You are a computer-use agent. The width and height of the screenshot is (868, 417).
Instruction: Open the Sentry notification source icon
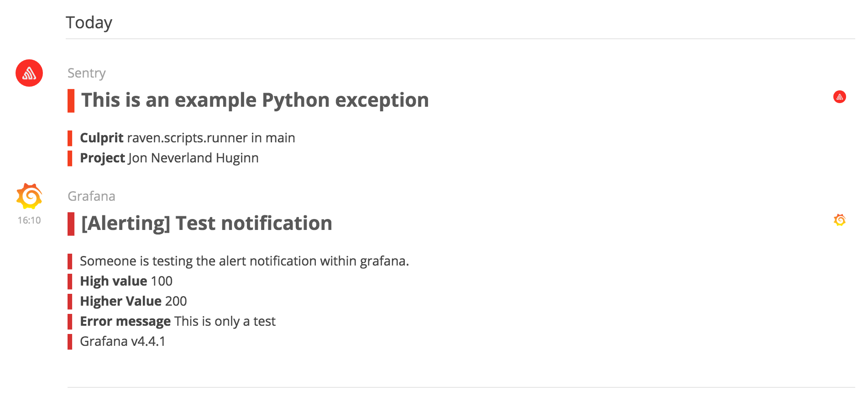pyautogui.click(x=29, y=73)
